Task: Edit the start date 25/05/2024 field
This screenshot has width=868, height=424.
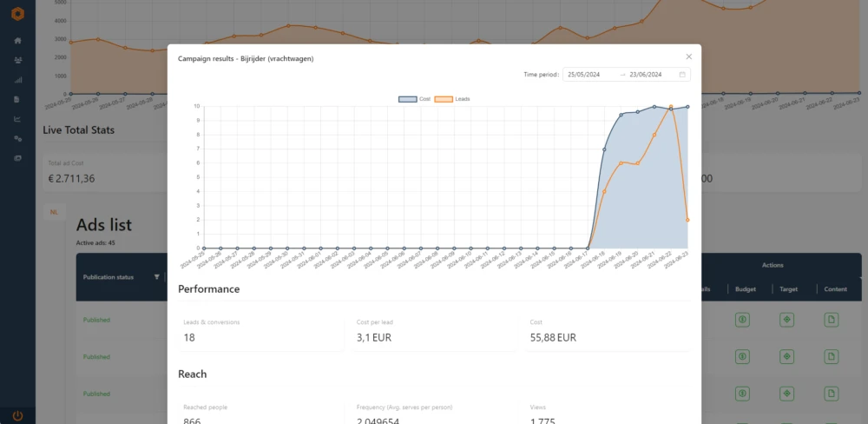Action: (589, 75)
